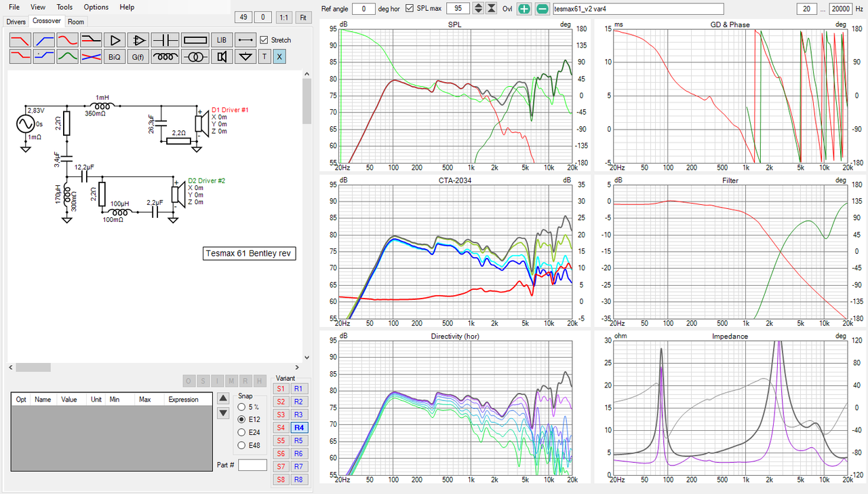The image size is (868, 494).
Task: Insert a transformer component
Action: [195, 57]
